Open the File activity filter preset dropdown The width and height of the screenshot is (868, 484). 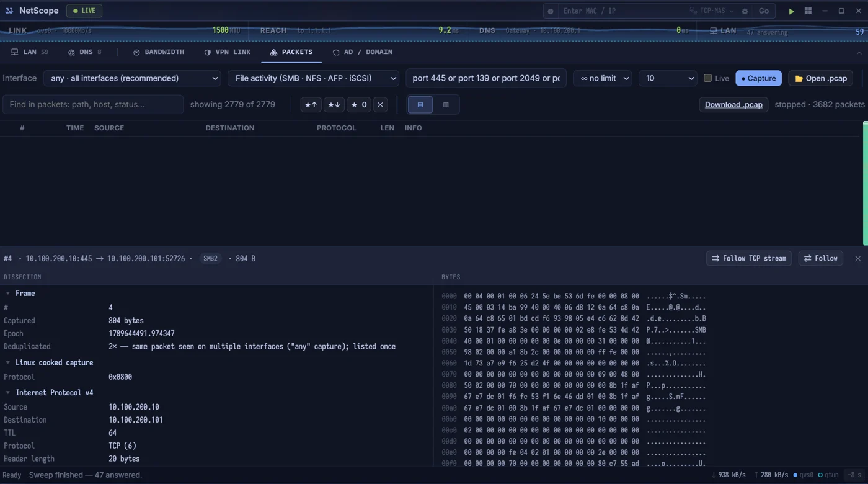[314, 78]
